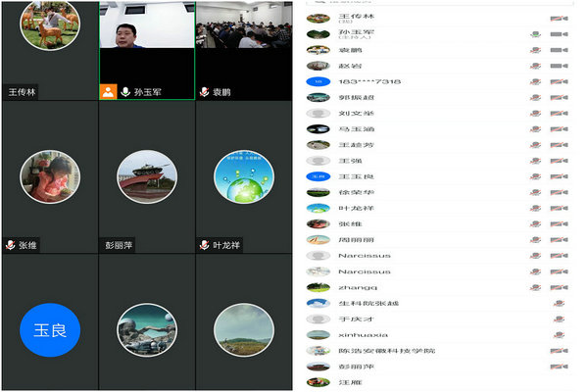Click the camera icon next to 赵岩
This screenshot has width=588, height=392.
coord(560,66)
